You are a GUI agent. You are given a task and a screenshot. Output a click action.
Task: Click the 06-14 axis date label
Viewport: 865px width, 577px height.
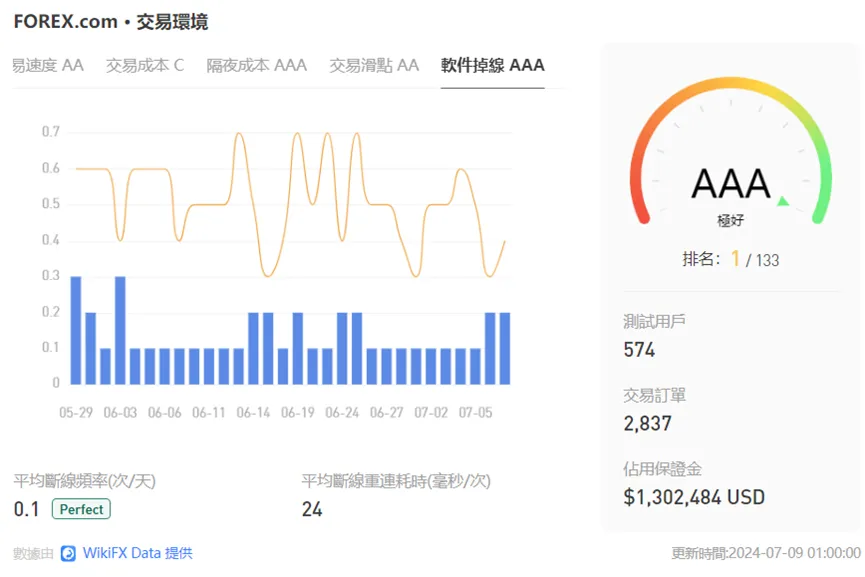(x=253, y=413)
